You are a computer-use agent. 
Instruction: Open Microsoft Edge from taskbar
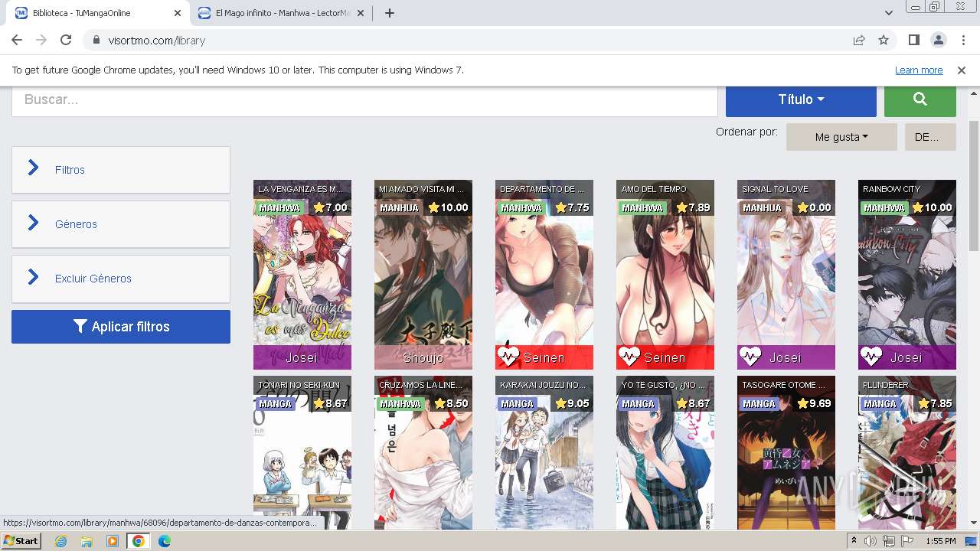(x=165, y=541)
